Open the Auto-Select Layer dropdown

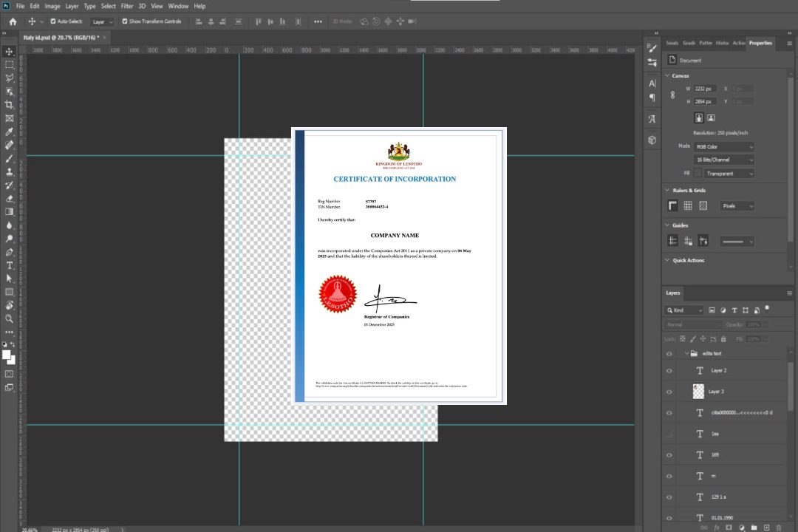(x=102, y=22)
